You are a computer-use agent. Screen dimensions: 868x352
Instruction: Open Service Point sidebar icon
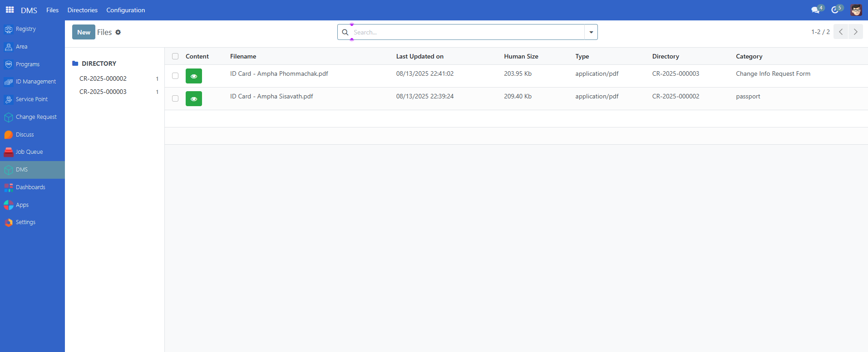[x=8, y=99]
